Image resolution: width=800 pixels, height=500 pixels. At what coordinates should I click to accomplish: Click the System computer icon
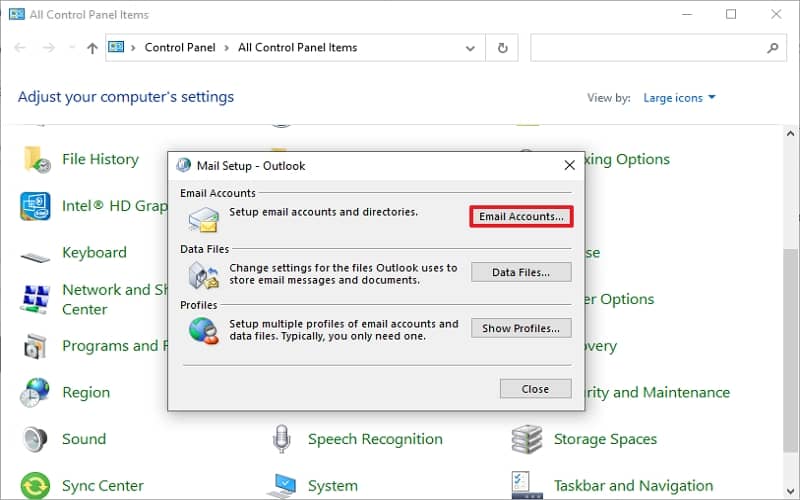(281, 486)
